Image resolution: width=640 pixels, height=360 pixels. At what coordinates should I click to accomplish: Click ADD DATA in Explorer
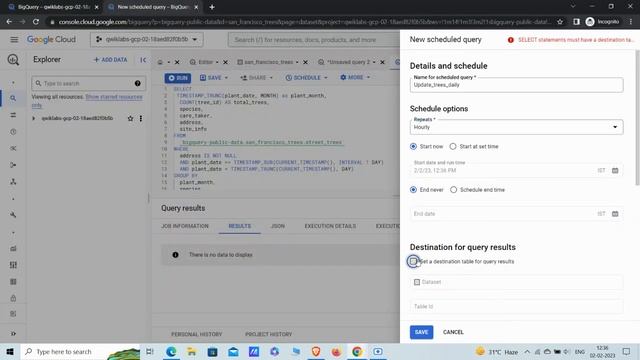click(110, 60)
